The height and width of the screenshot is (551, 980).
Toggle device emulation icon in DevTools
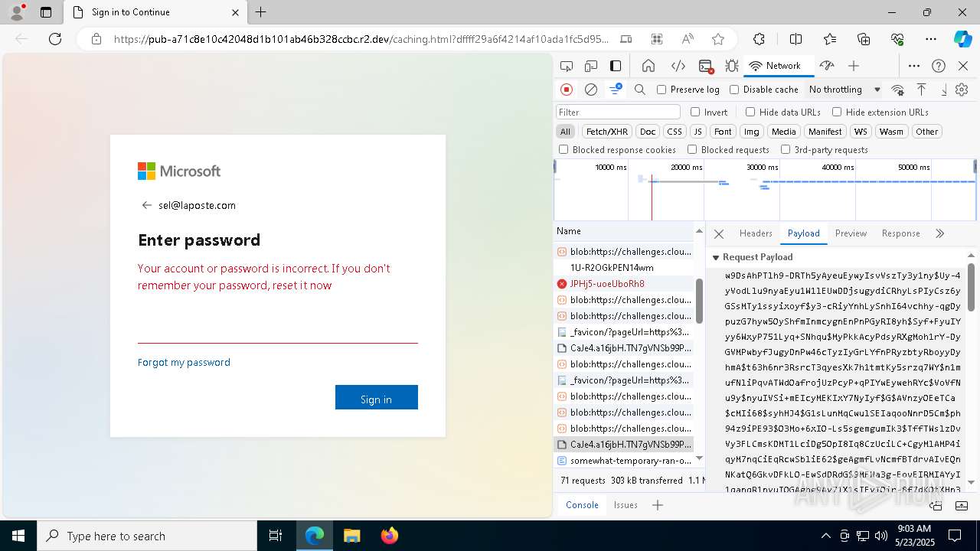click(x=591, y=66)
